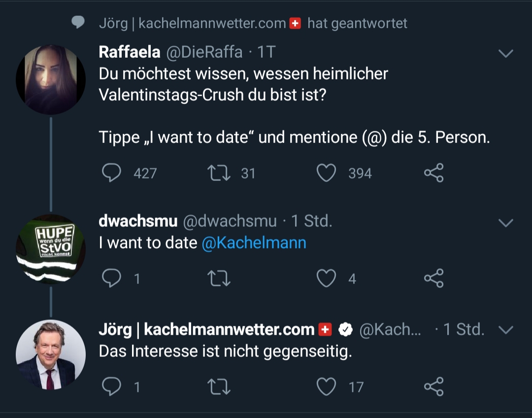This screenshot has height=418, width=532.
Task: Share Jörg's reply tweet
Action: [x=433, y=386]
